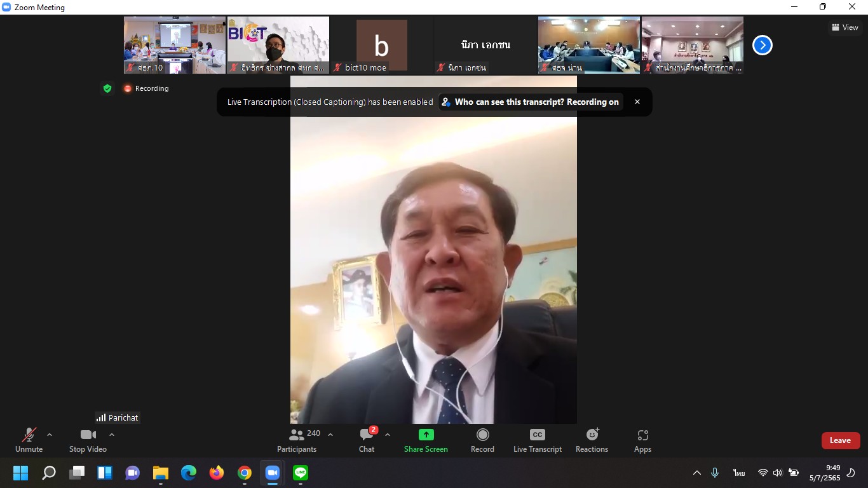This screenshot has width=868, height=488.
Task: Open the Participants panel
Action: (x=297, y=440)
